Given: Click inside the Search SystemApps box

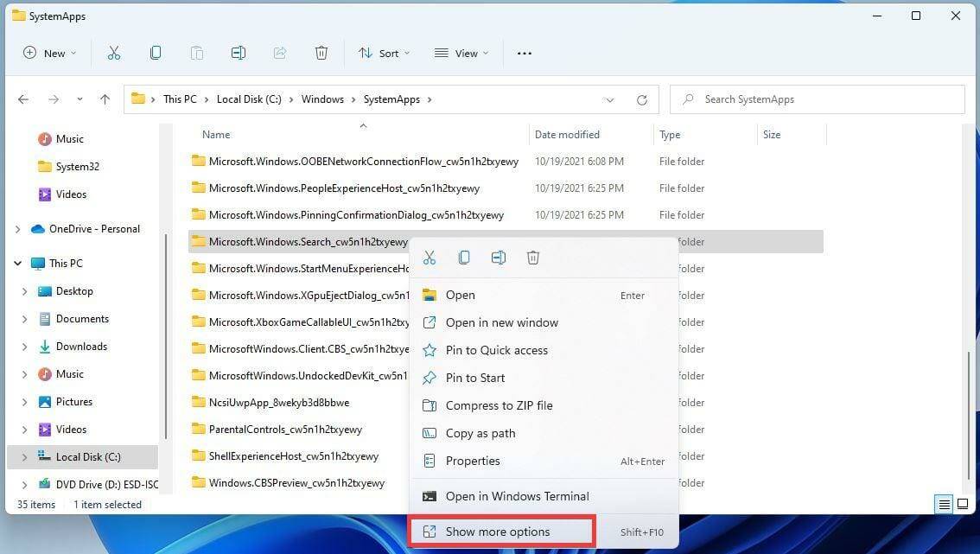Looking at the screenshot, I should [x=816, y=99].
